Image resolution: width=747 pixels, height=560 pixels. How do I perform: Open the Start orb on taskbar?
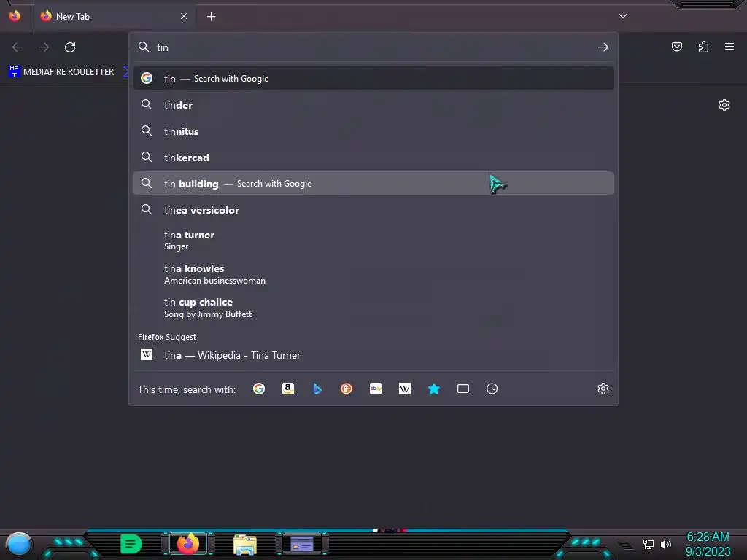pos(18,545)
